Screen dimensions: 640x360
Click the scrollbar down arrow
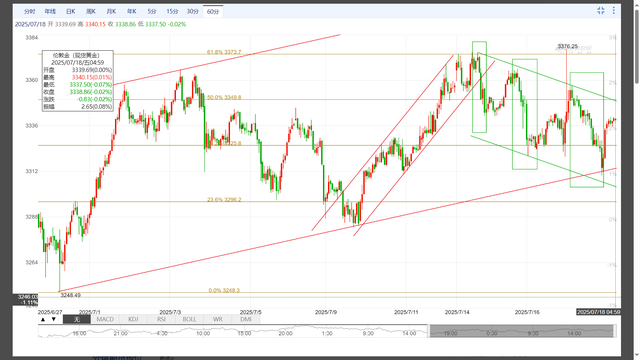point(636,356)
